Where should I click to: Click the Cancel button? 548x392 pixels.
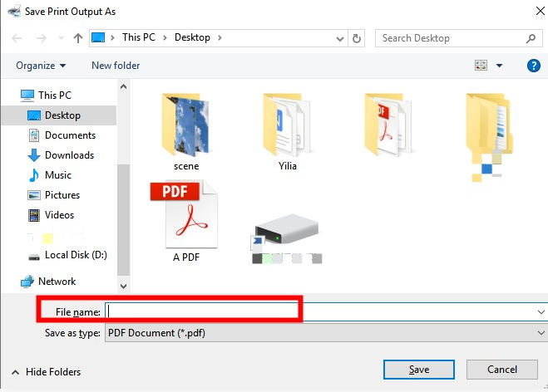pos(502,370)
